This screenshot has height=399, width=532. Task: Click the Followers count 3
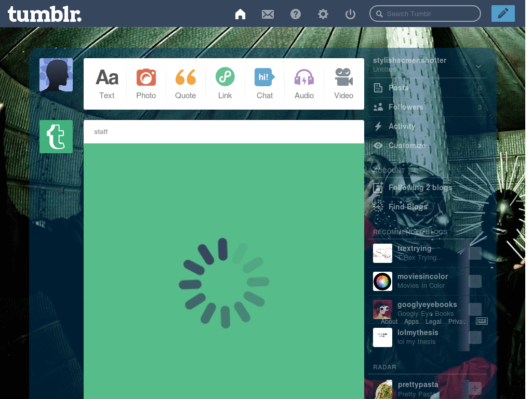pyautogui.click(x=480, y=107)
